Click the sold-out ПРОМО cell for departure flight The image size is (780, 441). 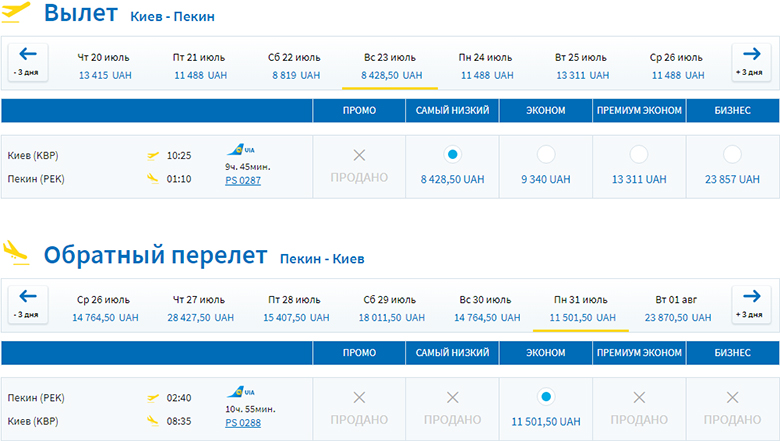(x=360, y=166)
